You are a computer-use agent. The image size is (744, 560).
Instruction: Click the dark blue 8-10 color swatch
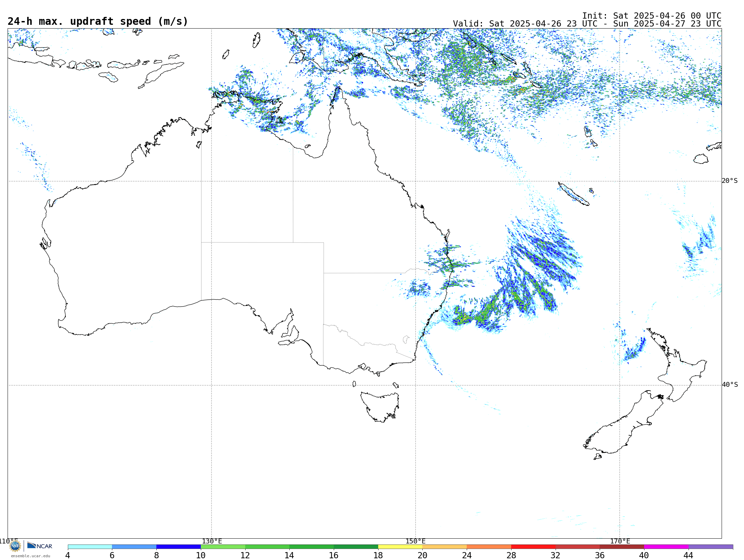click(x=178, y=547)
